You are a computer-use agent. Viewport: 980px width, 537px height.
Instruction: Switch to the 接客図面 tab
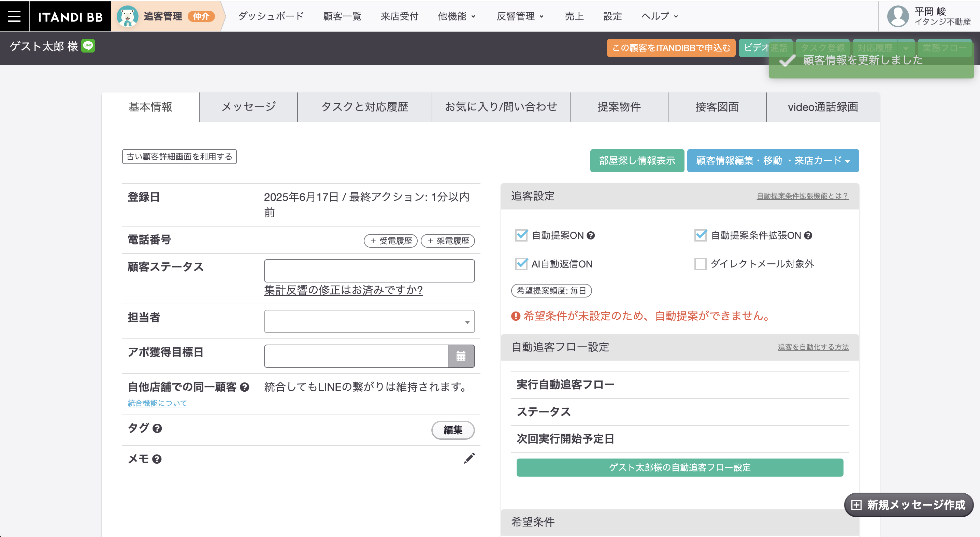[x=717, y=107]
